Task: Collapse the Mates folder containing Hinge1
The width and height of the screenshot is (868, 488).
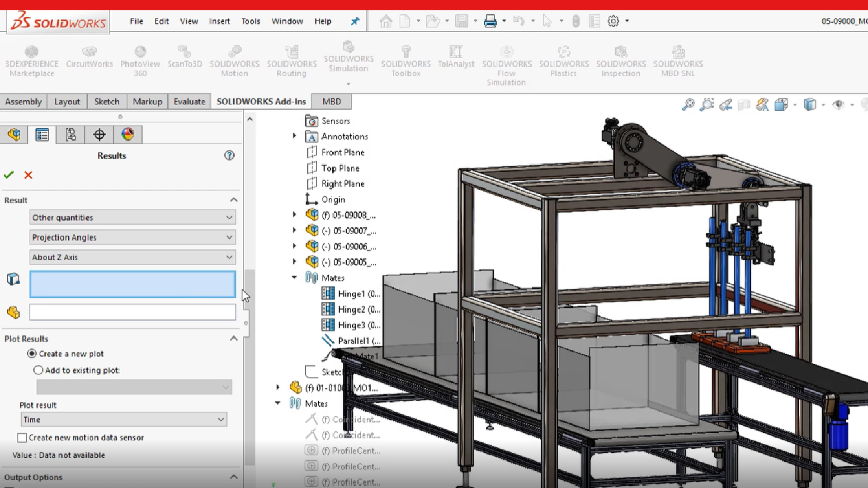Action: 294,277
